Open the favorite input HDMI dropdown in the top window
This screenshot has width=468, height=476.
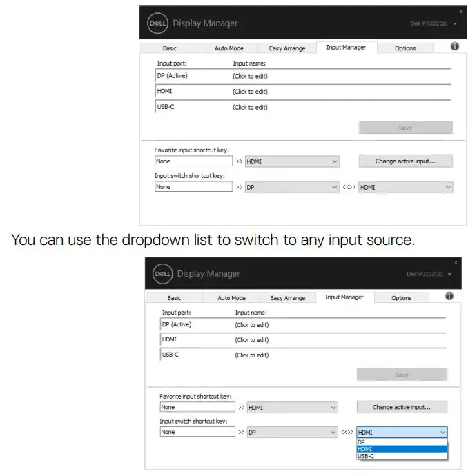tap(292, 161)
